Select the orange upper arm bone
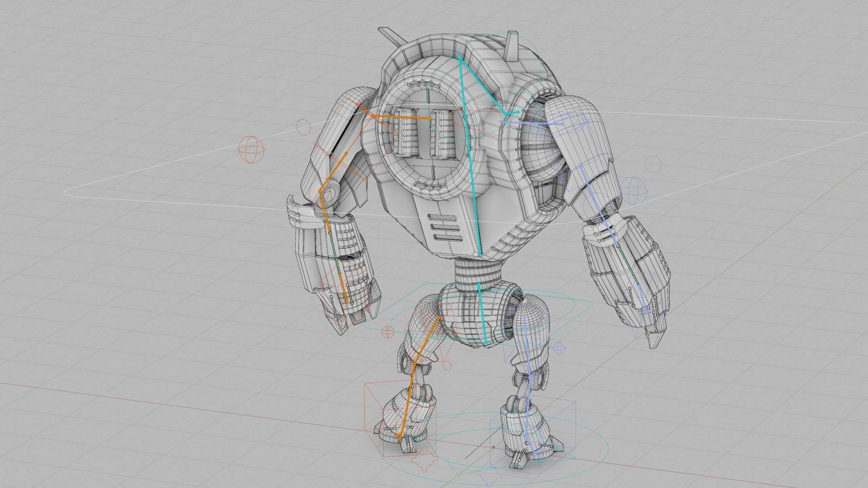This screenshot has height=488, width=868. (333, 172)
